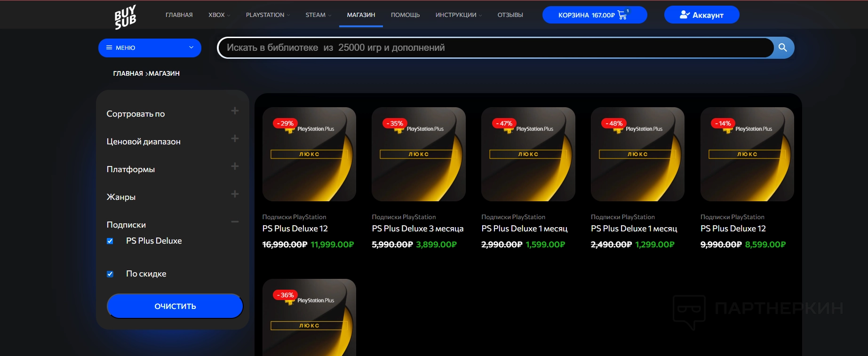
Task: Click the crossed-out 2,490.00₽ old price
Action: click(612, 245)
